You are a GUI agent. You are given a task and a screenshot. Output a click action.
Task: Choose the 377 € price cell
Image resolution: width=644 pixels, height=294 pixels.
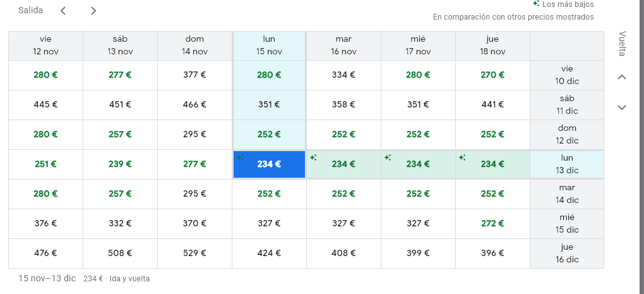pyautogui.click(x=194, y=75)
